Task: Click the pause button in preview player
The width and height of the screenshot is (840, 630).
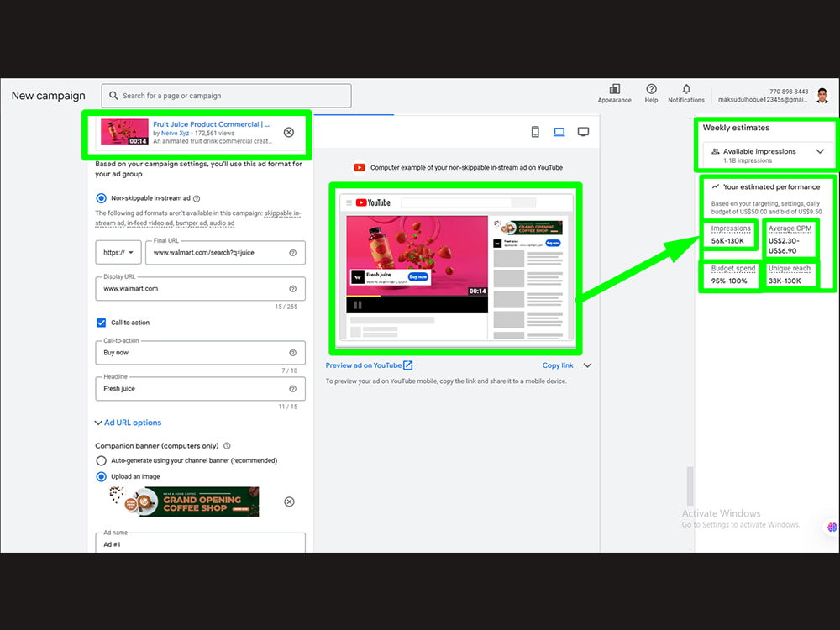Action: (358, 305)
